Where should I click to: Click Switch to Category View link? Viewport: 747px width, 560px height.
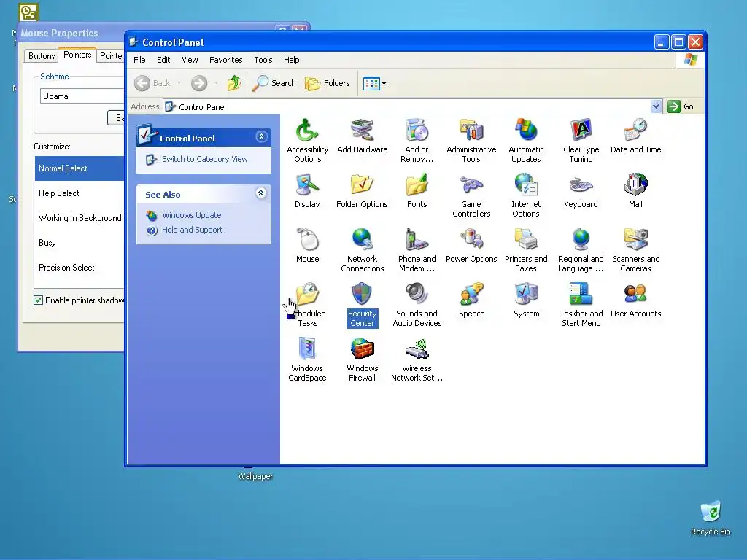pyautogui.click(x=204, y=159)
